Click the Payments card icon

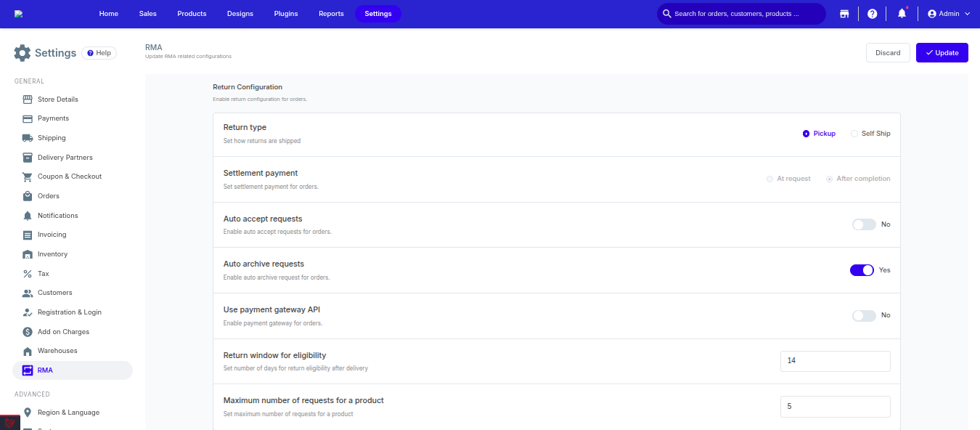coord(28,118)
